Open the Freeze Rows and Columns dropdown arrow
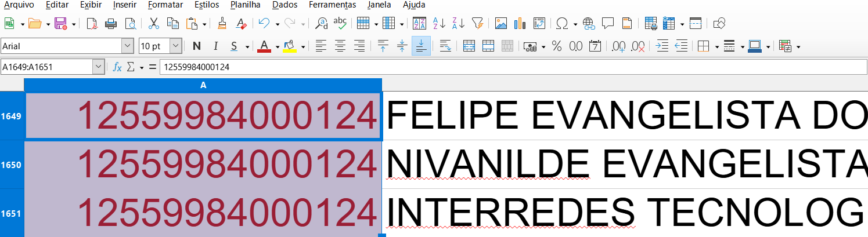The height and width of the screenshot is (237, 868). [x=682, y=24]
